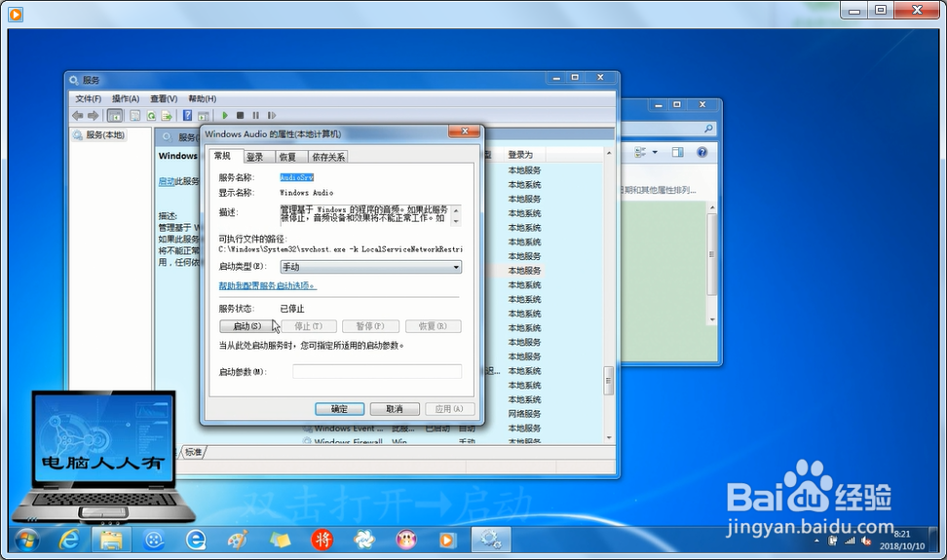Screen dimensions: 947x560
Task: Click the Stop Service square icon
Action: [240, 115]
